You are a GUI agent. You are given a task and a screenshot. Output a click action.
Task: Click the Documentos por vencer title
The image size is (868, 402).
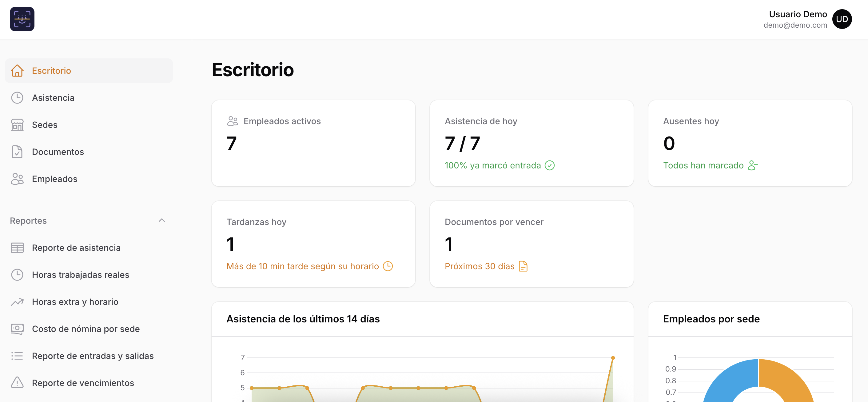494,222
